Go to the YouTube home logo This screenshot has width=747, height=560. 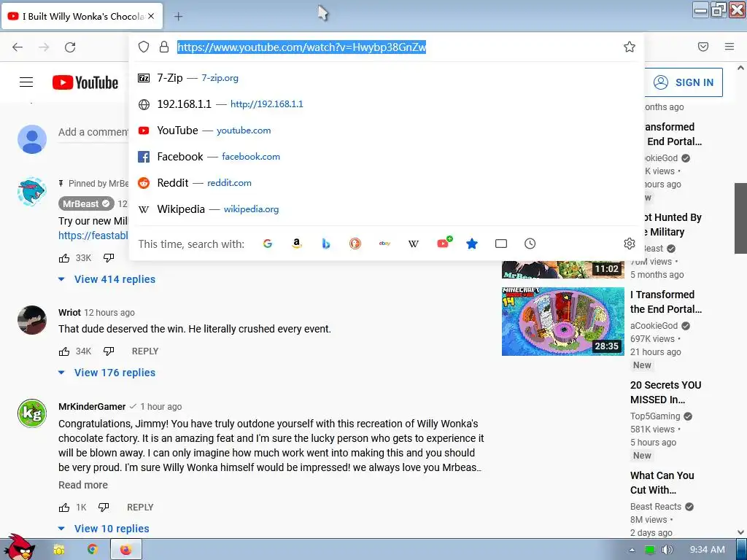click(x=85, y=82)
